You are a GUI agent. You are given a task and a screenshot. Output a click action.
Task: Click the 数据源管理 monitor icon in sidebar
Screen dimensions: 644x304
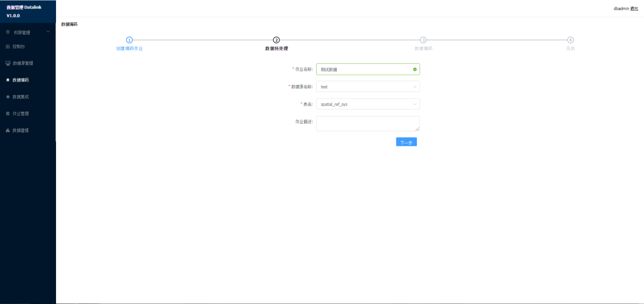click(8, 63)
